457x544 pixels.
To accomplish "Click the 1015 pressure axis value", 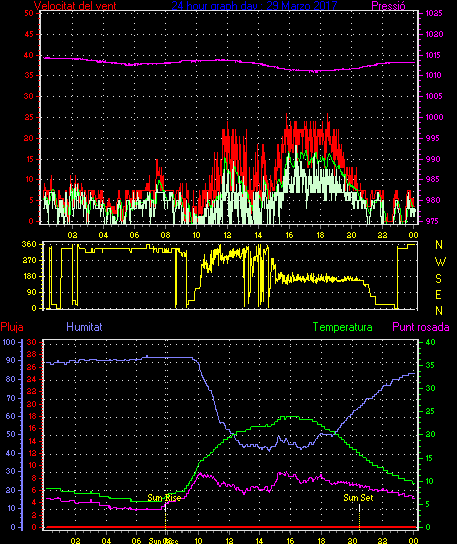I will pos(434,55).
